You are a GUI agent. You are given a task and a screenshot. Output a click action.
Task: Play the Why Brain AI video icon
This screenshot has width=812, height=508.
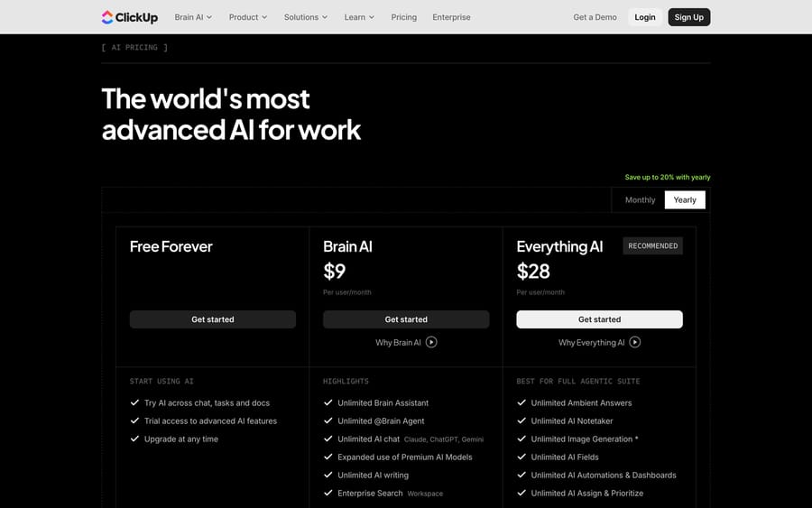(x=431, y=342)
